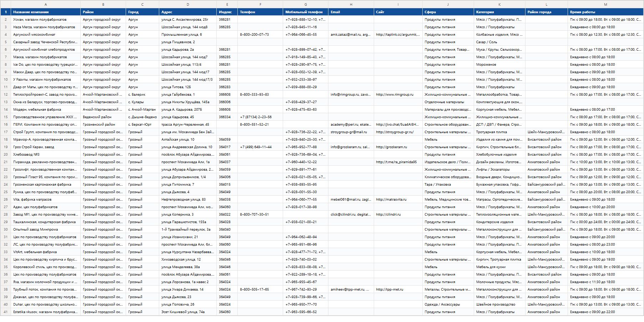
Task: Click "Грозненская картонажная фабрика" cell
Action: click(46, 185)
